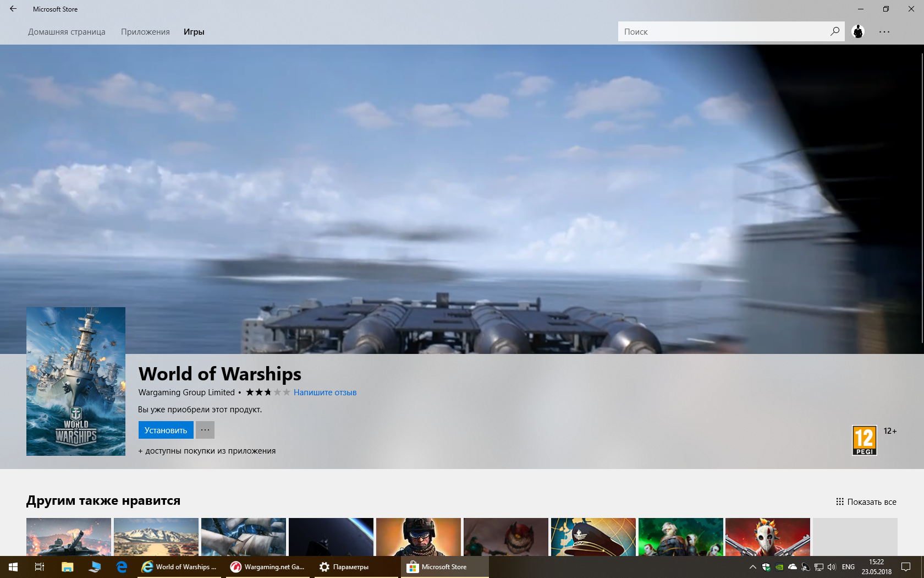Open Windows Start menu
The width and height of the screenshot is (924, 578).
[13, 567]
